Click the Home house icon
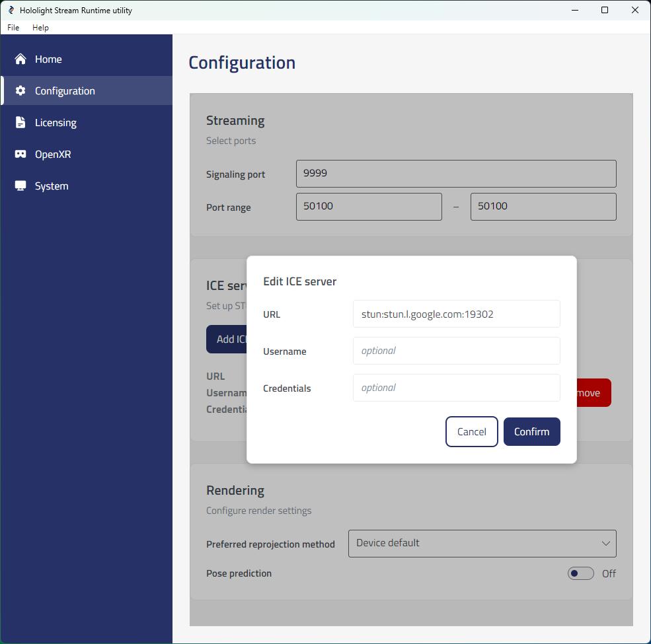 (x=20, y=59)
